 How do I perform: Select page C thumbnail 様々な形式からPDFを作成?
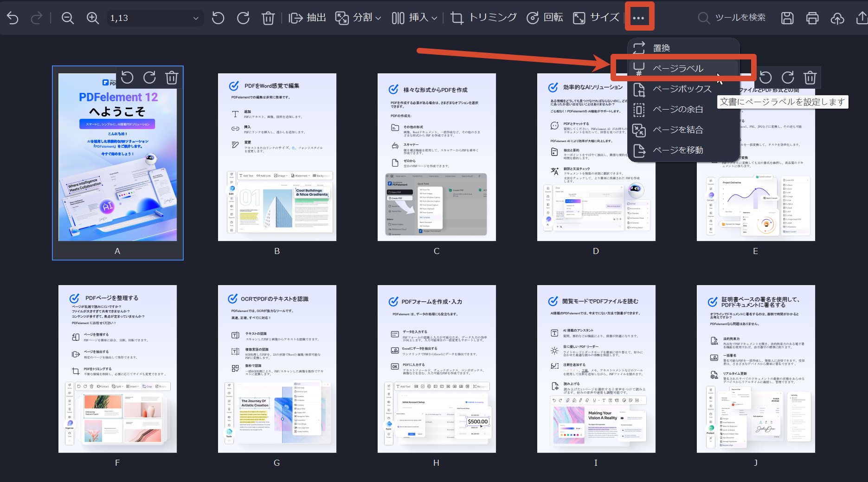tap(437, 157)
